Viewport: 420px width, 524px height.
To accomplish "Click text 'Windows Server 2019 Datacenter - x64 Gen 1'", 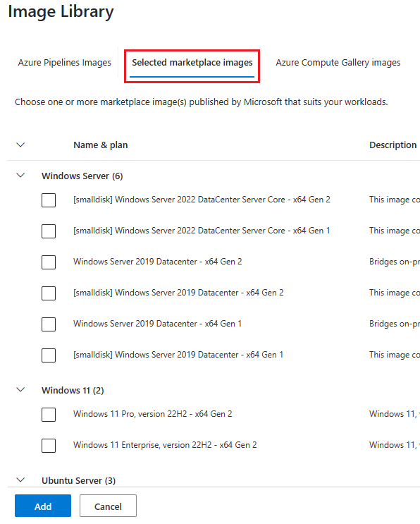I will [x=158, y=324].
